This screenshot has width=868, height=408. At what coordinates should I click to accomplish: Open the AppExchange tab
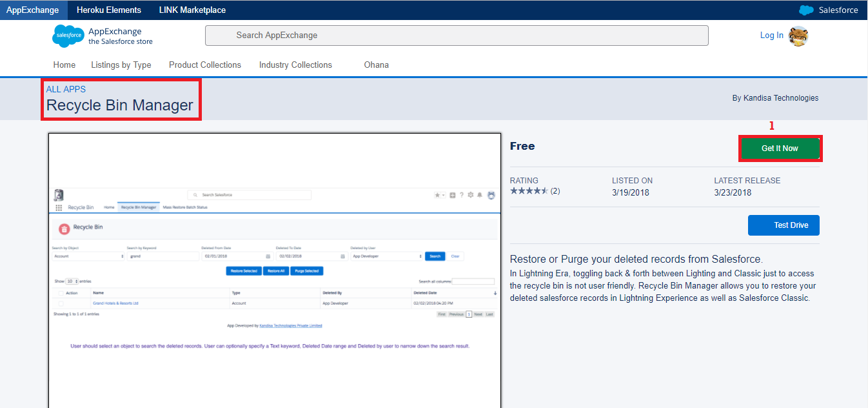tap(33, 10)
